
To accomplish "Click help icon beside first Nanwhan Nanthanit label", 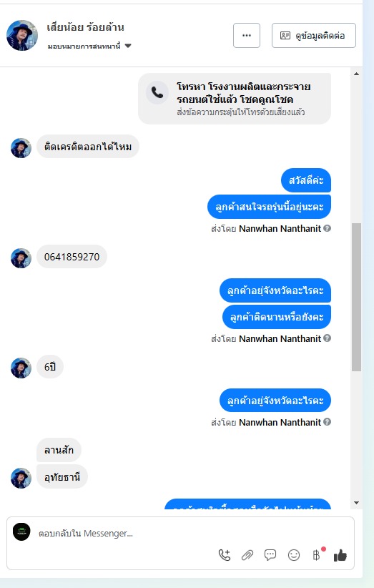I will [x=327, y=228].
